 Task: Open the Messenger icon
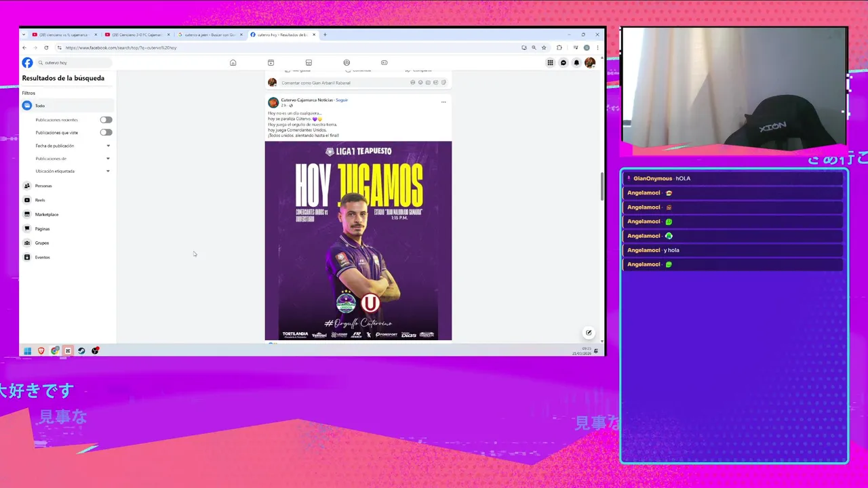tap(564, 62)
